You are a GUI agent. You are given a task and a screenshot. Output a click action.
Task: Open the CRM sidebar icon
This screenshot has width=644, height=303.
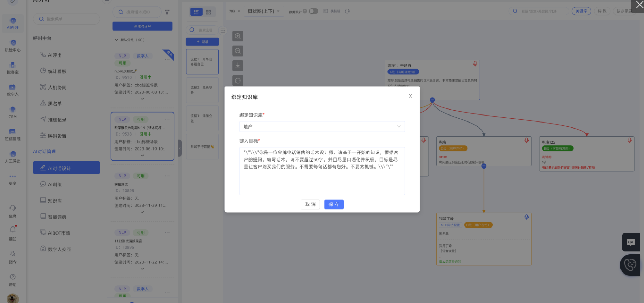click(13, 112)
